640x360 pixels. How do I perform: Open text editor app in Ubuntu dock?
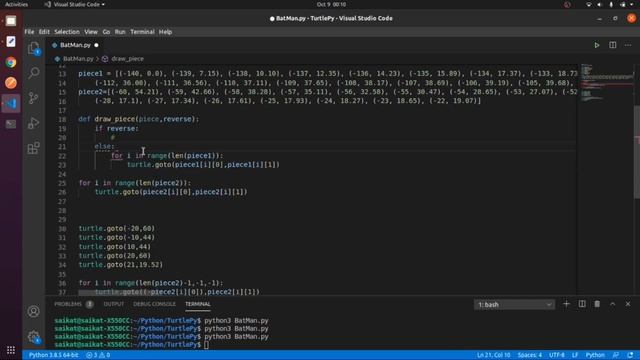click(11, 42)
